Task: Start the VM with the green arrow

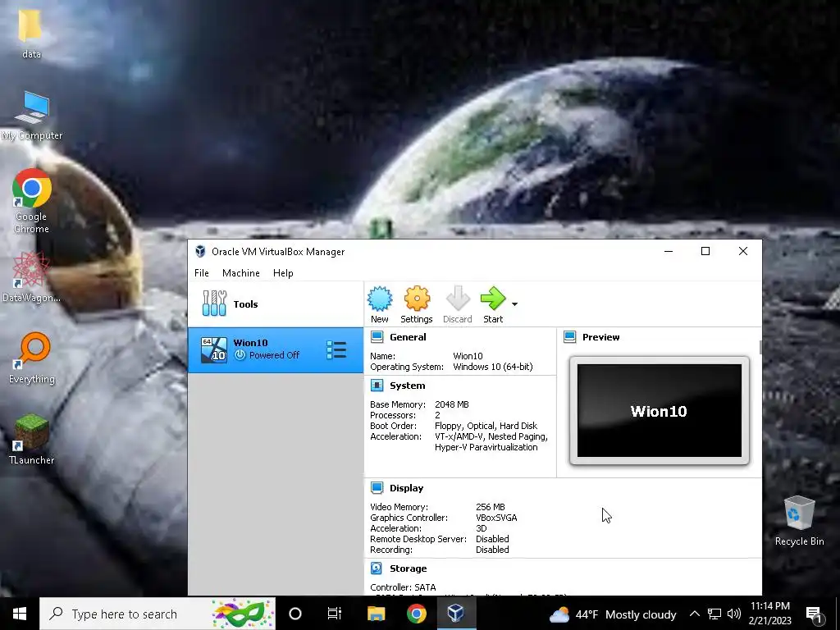Action: (493, 299)
